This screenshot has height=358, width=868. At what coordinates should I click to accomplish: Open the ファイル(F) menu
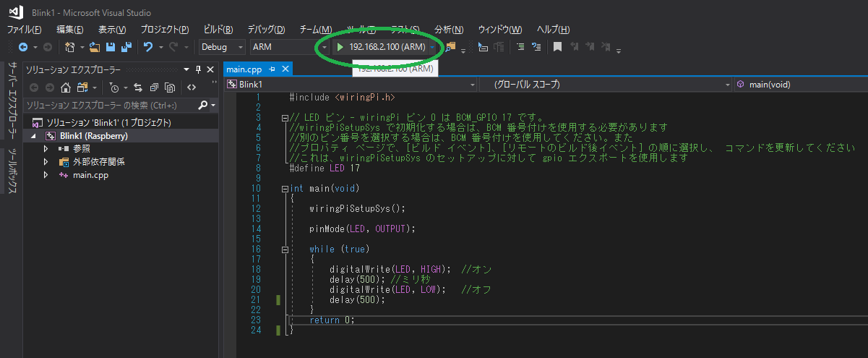coord(24,30)
